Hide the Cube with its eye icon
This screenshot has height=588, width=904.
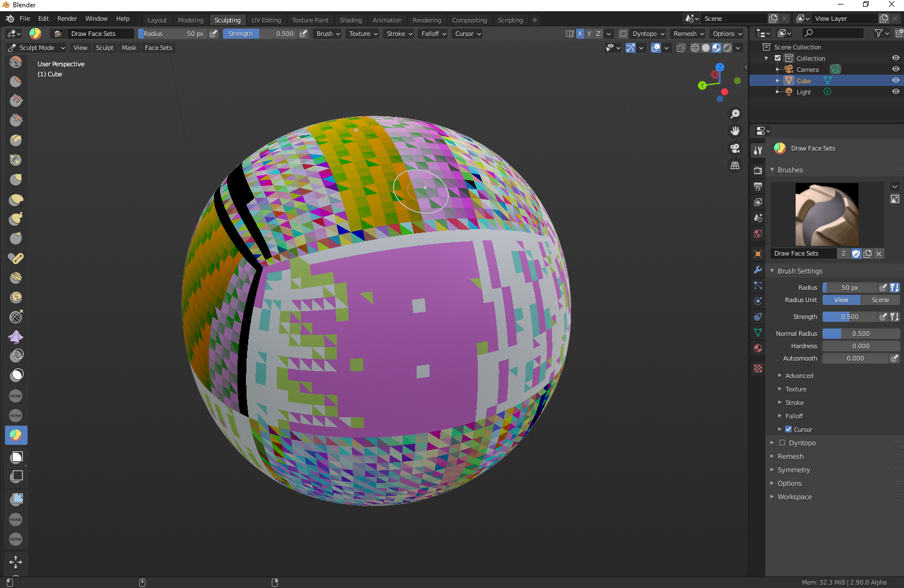click(x=896, y=80)
